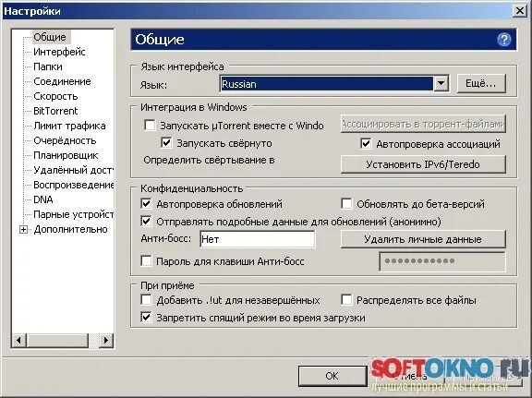532x398 pixels.
Task: Disable Автопроверка обновлений
Action: point(146,203)
